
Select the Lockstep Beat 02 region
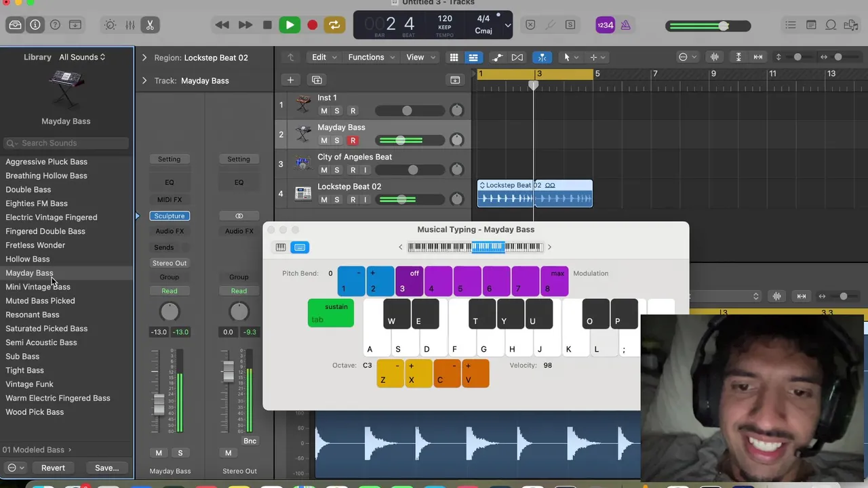[534, 194]
